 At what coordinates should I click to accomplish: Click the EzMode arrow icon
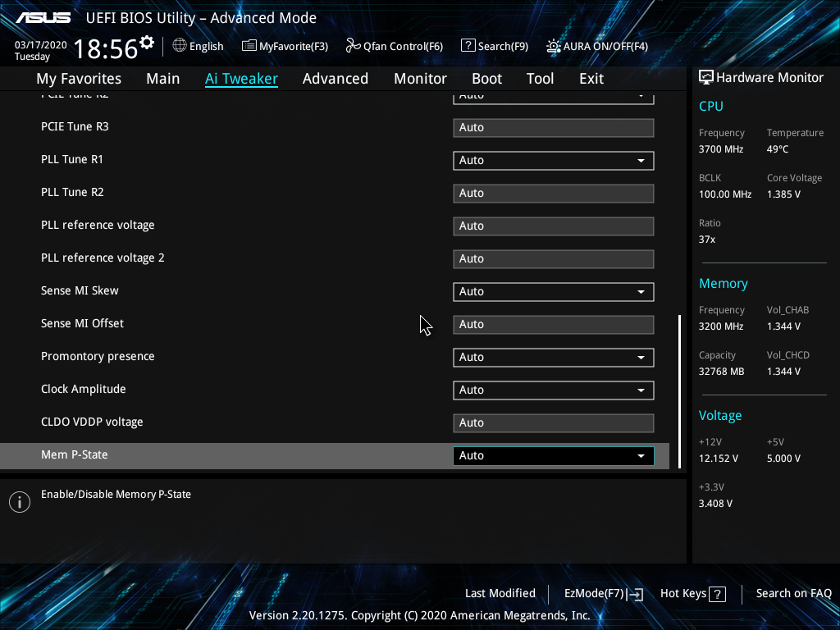click(x=635, y=594)
